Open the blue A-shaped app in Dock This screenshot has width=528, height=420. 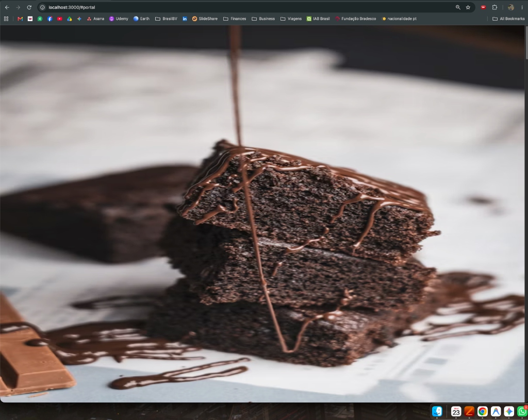point(496,411)
